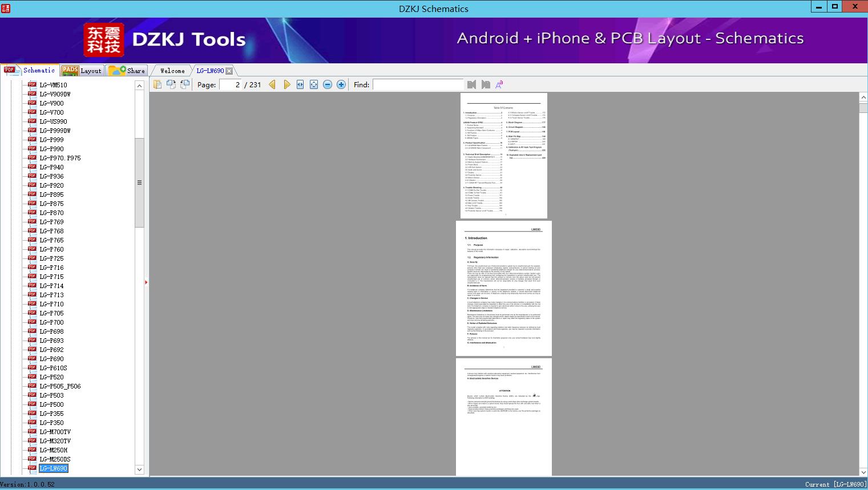Click the copy pages icon in the viewer toolbar
Image resolution: width=868 pixels, height=490 pixels.
click(x=158, y=84)
